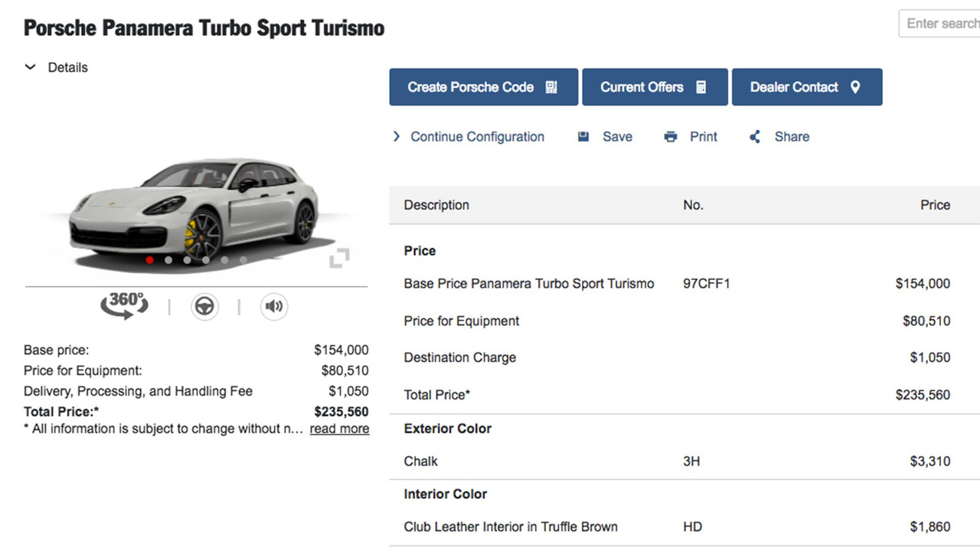
Task: Click the printer icon
Action: click(x=671, y=137)
